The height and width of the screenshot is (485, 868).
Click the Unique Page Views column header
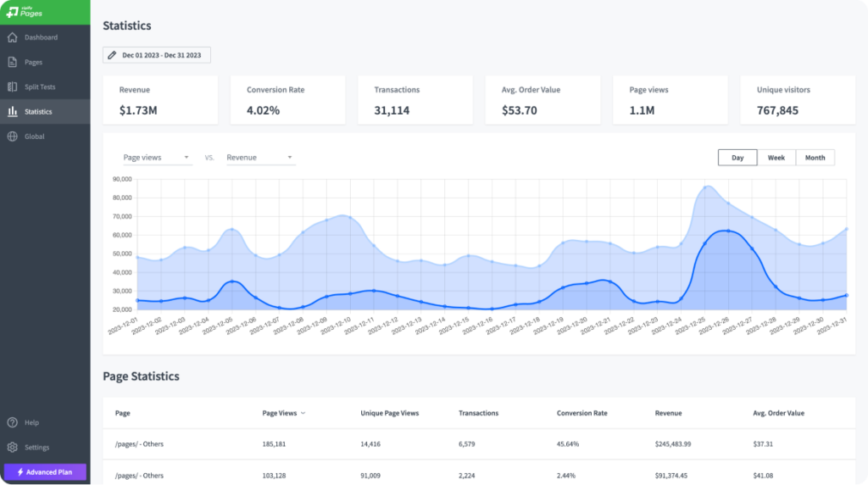coord(390,413)
